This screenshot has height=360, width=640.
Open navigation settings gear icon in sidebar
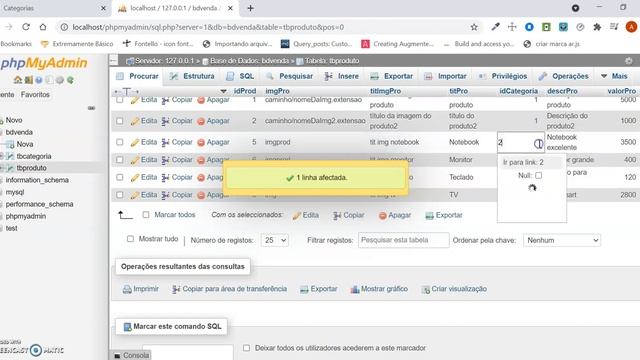[x=60, y=80]
